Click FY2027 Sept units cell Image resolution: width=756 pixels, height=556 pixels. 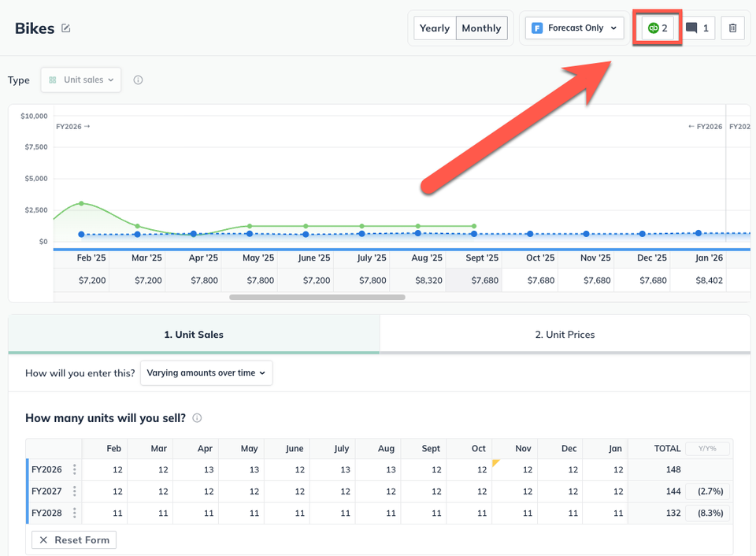pyautogui.click(x=424, y=491)
